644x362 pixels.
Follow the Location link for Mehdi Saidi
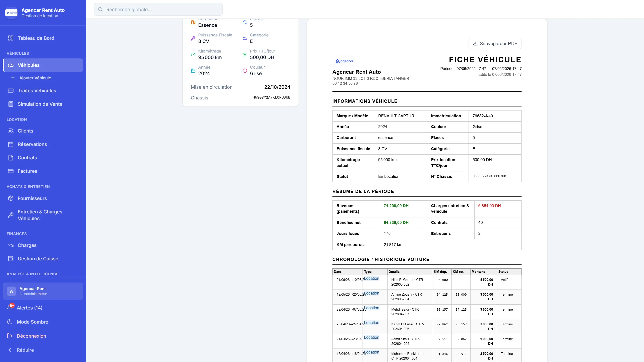[371, 308]
